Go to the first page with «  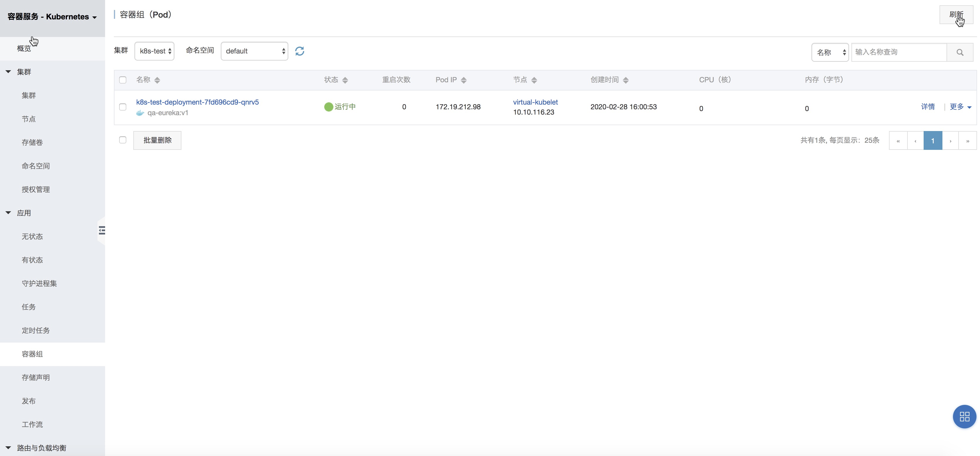[x=898, y=140]
